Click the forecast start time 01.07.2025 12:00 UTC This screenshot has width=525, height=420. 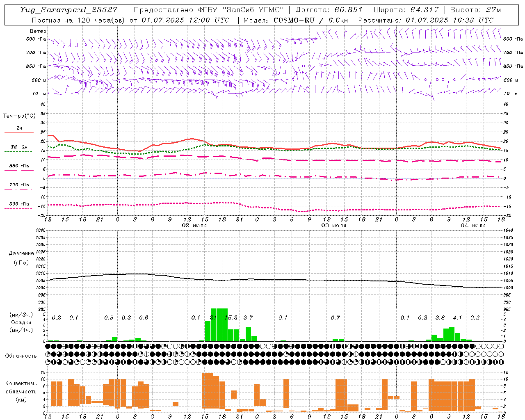[x=186, y=20]
